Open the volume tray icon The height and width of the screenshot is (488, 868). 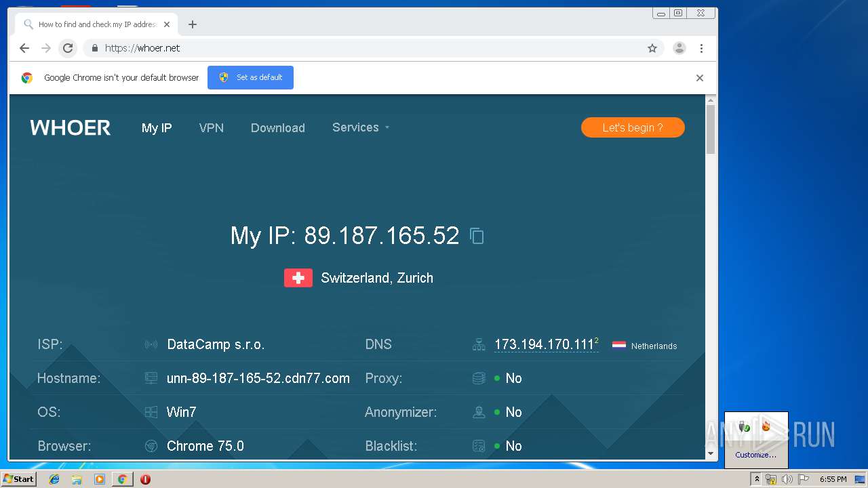tap(787, 479)
